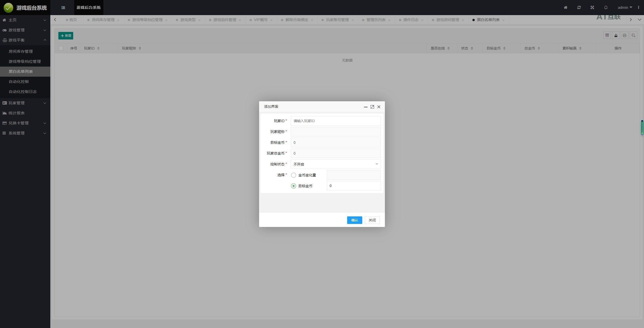
Task: Click the 确认 button
Action: tap(354, 220)
